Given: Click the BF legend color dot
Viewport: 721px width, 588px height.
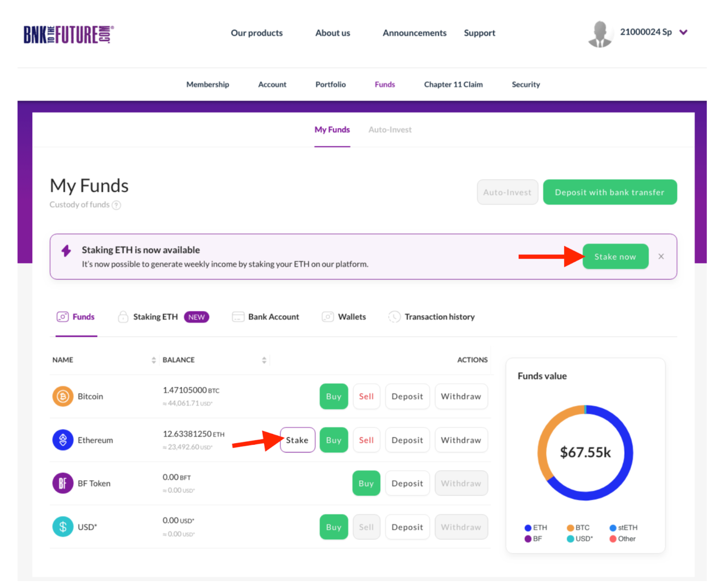Looking at the screenshot, I should point(528,539).
